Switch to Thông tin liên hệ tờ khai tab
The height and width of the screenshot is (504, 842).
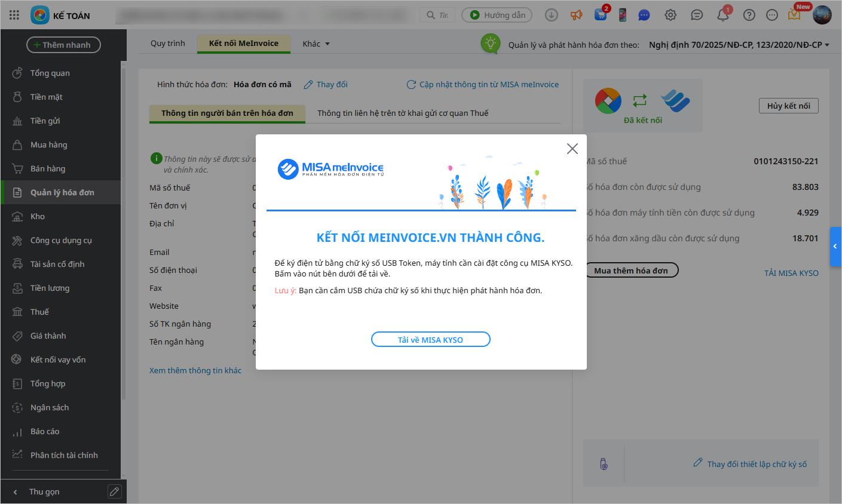point(403,113)
